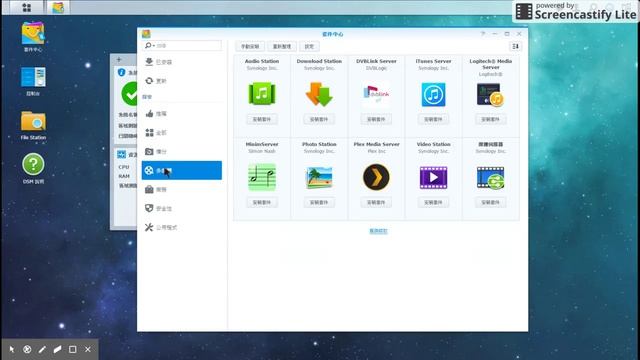Image resolution: width=640 pixels, height=360 pixels.
Task: Open the Control Panel desktop shortcut
Action: 33,81
